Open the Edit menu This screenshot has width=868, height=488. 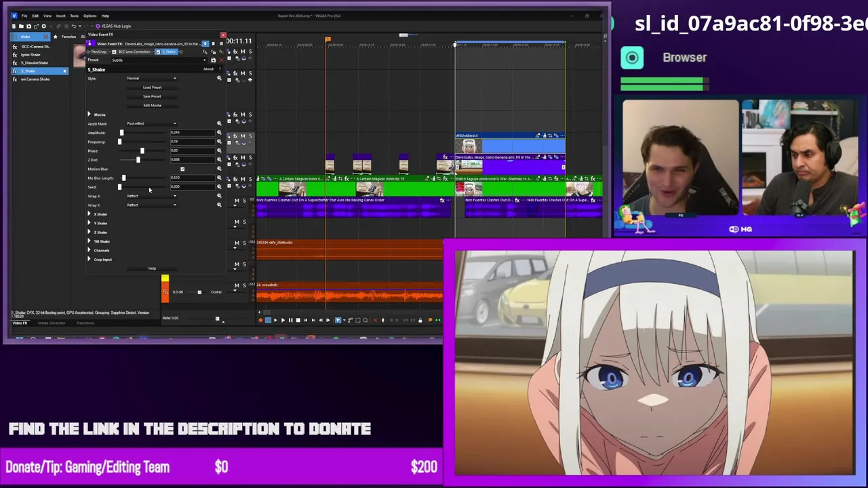[x=35, y=16]
